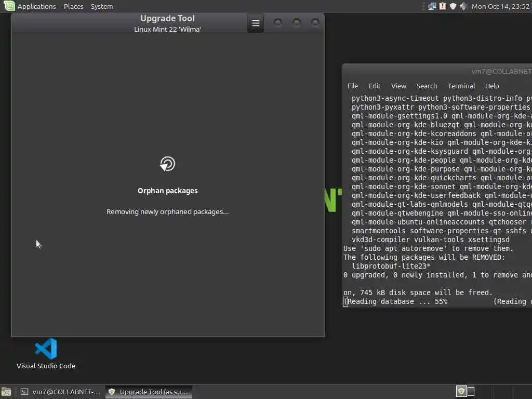Open the clock showing Mon Oct 14, 23:52
The height and width of the screenshot is (399, 532).
tap(500, 6)
